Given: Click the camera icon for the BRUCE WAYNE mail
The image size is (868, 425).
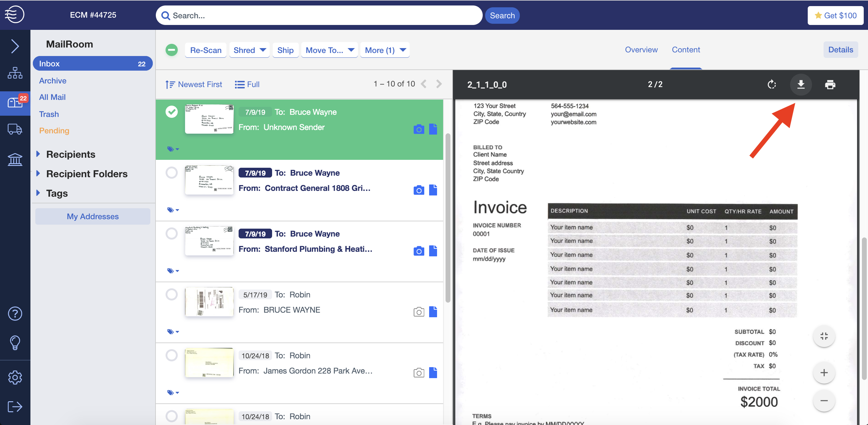Looking at the screenshot, I should click(418, 312).
